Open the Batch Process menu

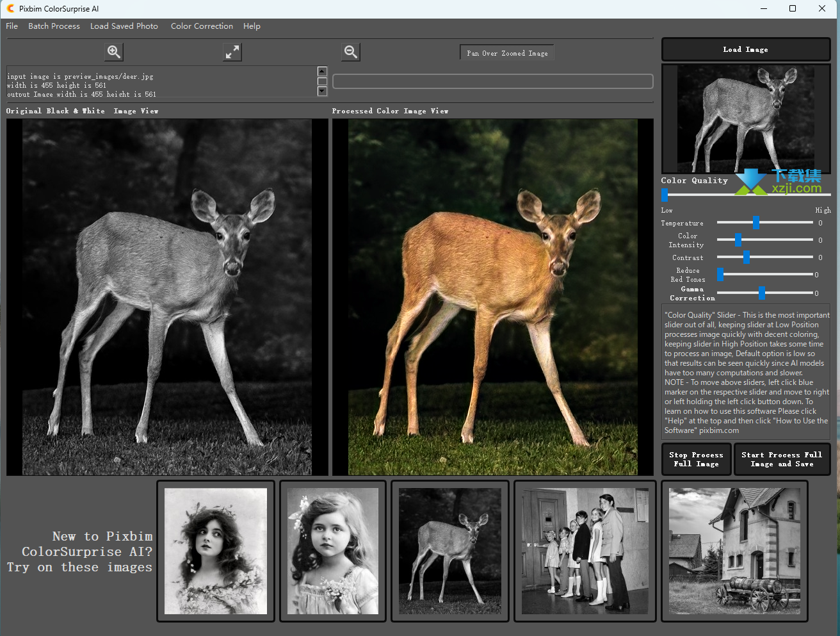click(x=54, y=26)
